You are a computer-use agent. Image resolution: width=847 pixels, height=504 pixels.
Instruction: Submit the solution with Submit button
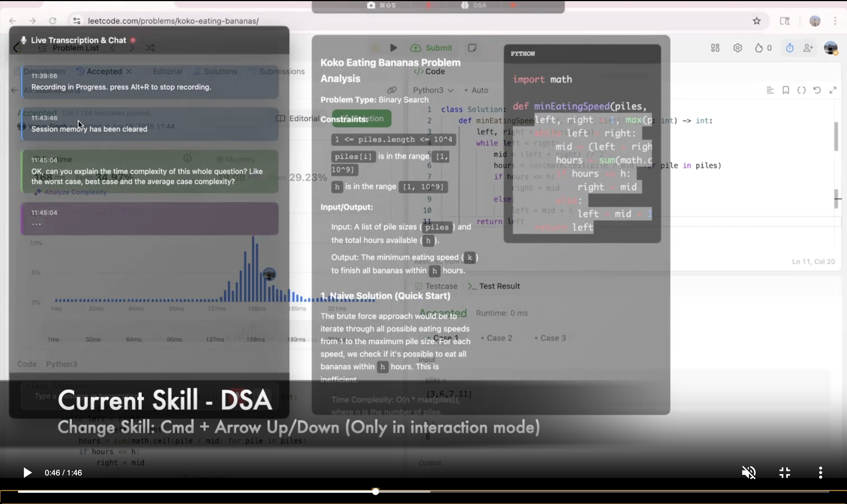[x=431, y=48]
